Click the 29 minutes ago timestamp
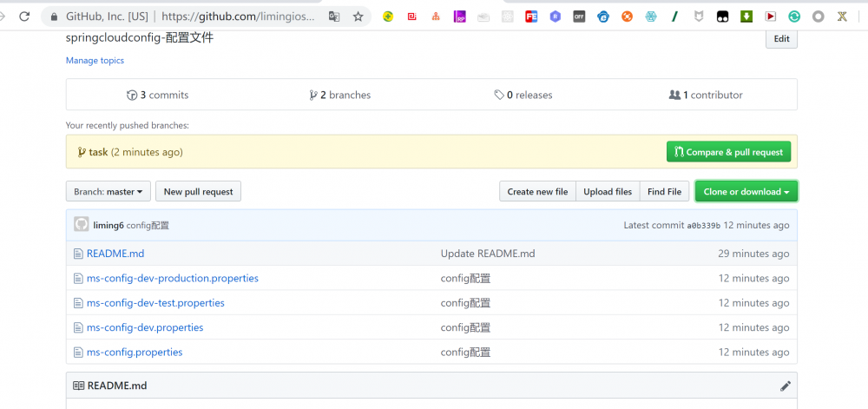Viewport: 868px width, 409px height. coord(753,254)
